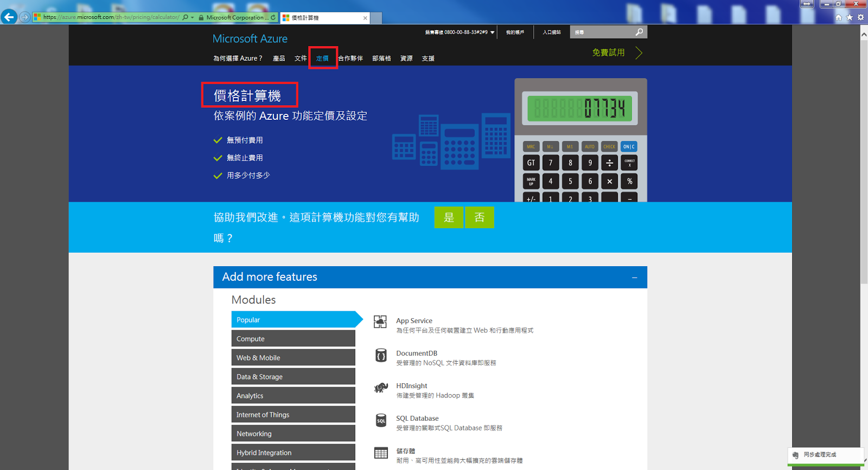Click 我的帳戶 link
Image resolution: width=868 pixels, height=470 pixels.
(515, 33)
